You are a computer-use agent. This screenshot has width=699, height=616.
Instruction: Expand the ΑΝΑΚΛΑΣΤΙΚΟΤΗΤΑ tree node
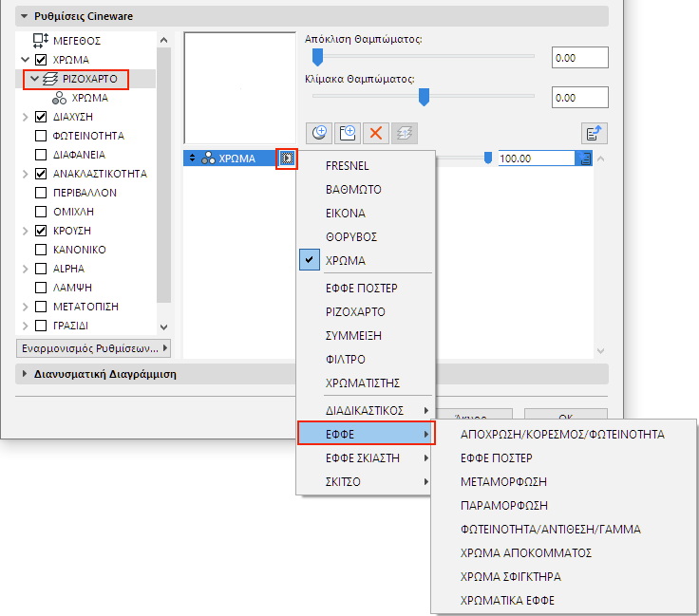[26, 174]
